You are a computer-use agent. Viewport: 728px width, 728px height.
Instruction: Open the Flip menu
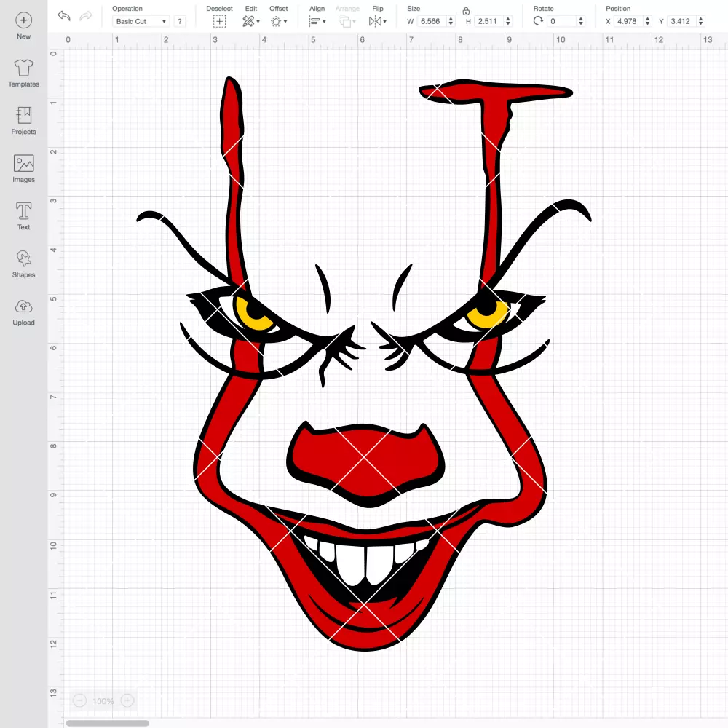pyautogui.click(x=378, y=21)
